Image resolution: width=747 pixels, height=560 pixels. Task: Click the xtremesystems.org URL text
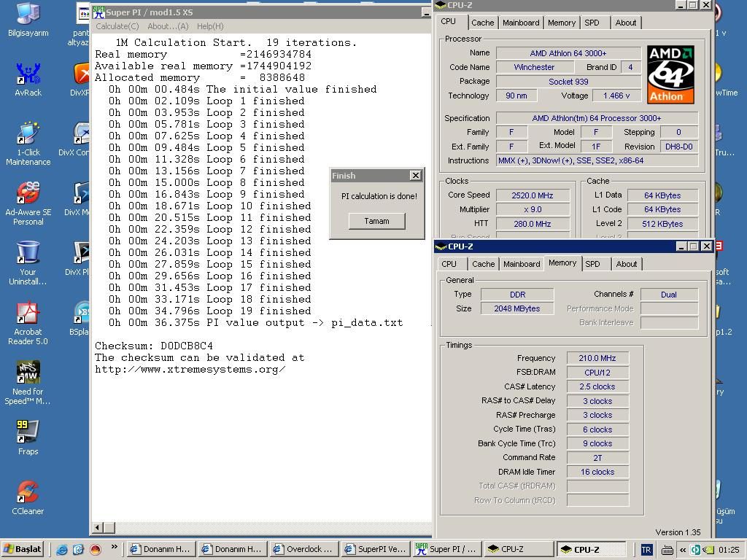click(190, 370)
